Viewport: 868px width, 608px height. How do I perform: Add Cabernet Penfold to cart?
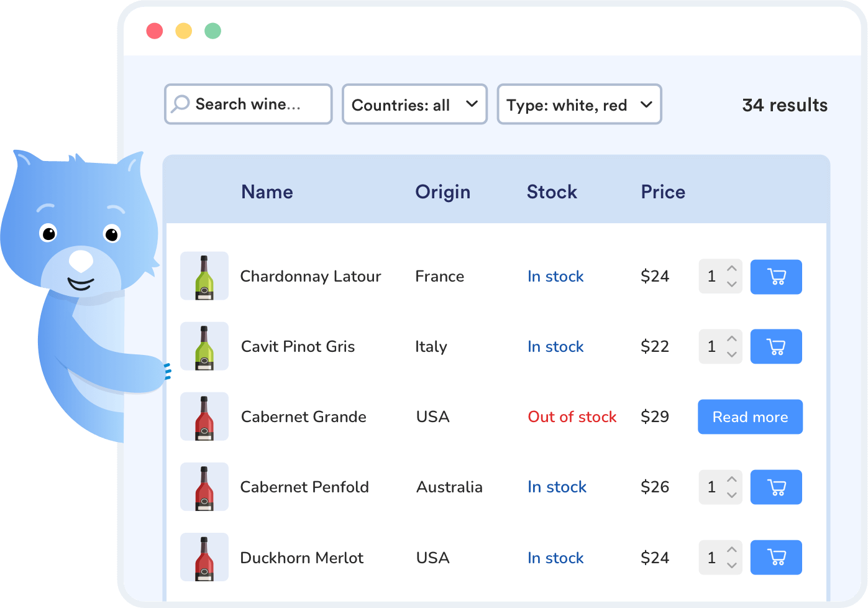pyautogui.click(x=776, y=487)
